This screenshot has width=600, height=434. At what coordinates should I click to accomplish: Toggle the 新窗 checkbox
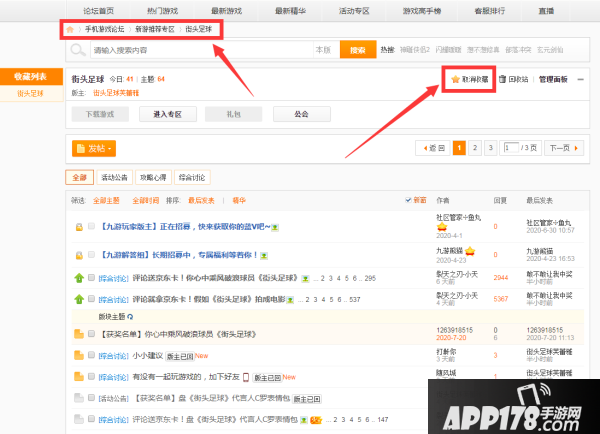click(x=408, y=200)
